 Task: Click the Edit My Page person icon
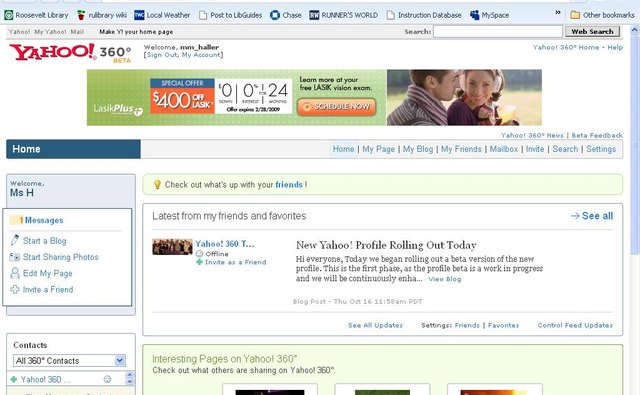pos(15,273)
